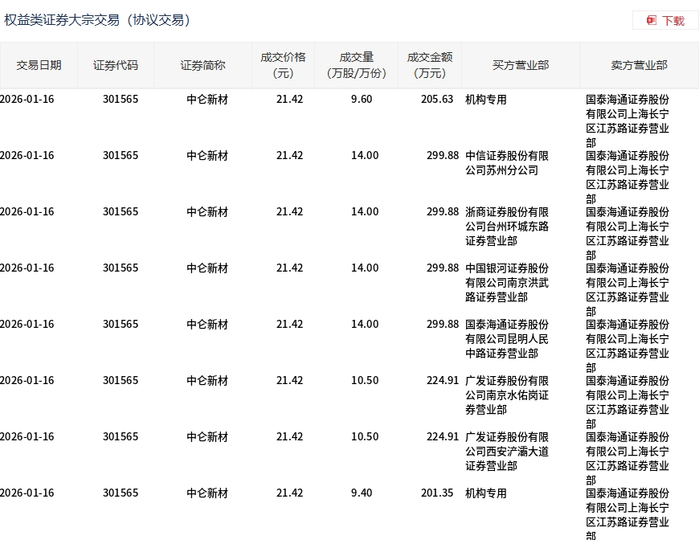The image size is (700, 540).
Task: Click volume 14.00 in the 苏州分公司 row
Action: click(365, 155)
